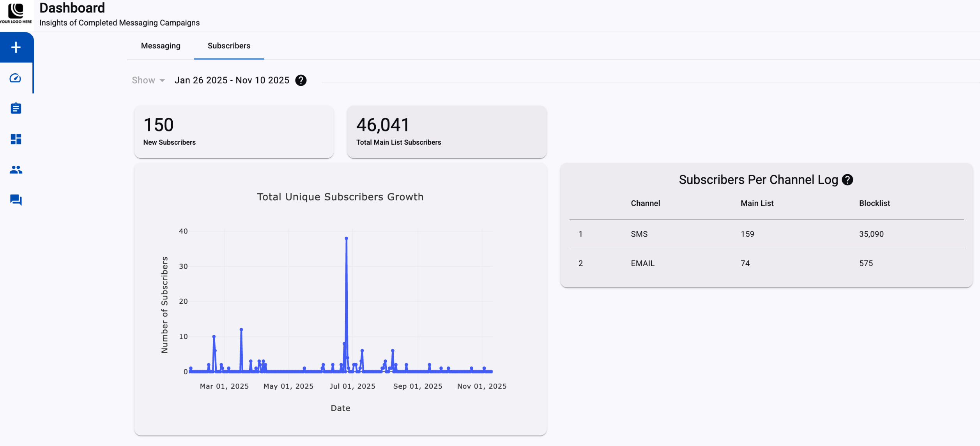Click the company logo in header
This screenshot has height=446, width=980.
(x=16, y=12)
